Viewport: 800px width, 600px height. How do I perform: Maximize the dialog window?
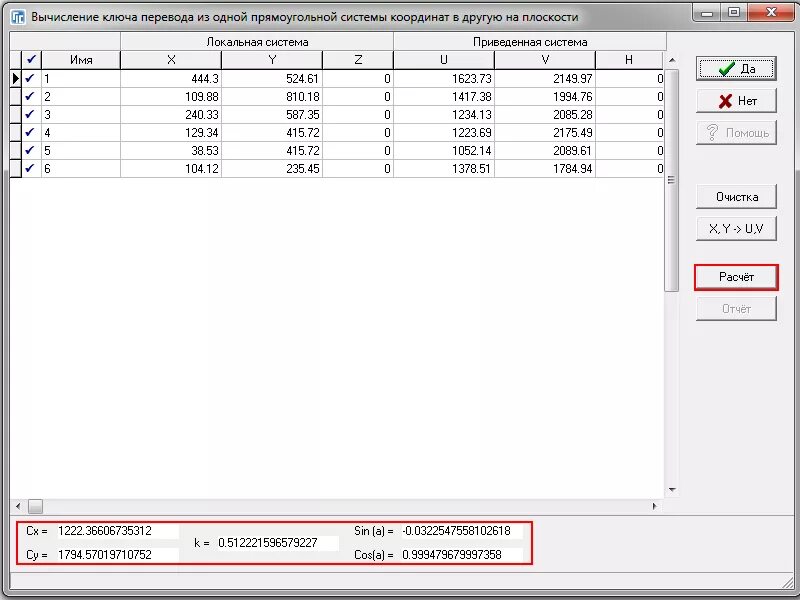tap(734, 12)
